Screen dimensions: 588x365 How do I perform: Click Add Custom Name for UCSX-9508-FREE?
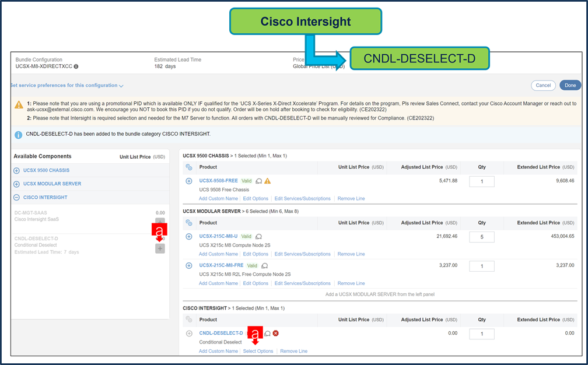point(218,199)
